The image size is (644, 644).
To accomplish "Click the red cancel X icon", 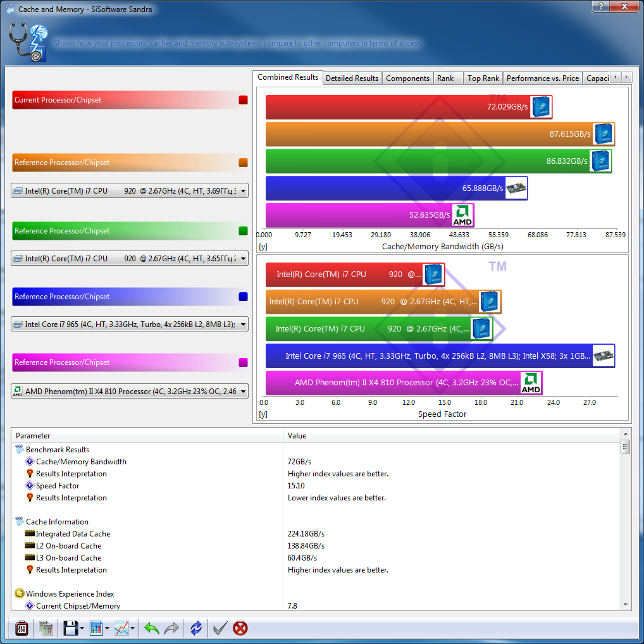I will coord(240,628).
